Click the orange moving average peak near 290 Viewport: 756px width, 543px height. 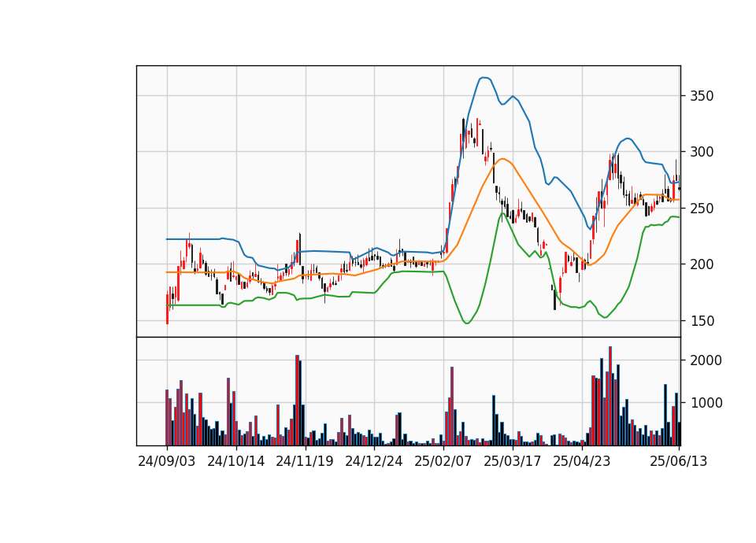502,158
